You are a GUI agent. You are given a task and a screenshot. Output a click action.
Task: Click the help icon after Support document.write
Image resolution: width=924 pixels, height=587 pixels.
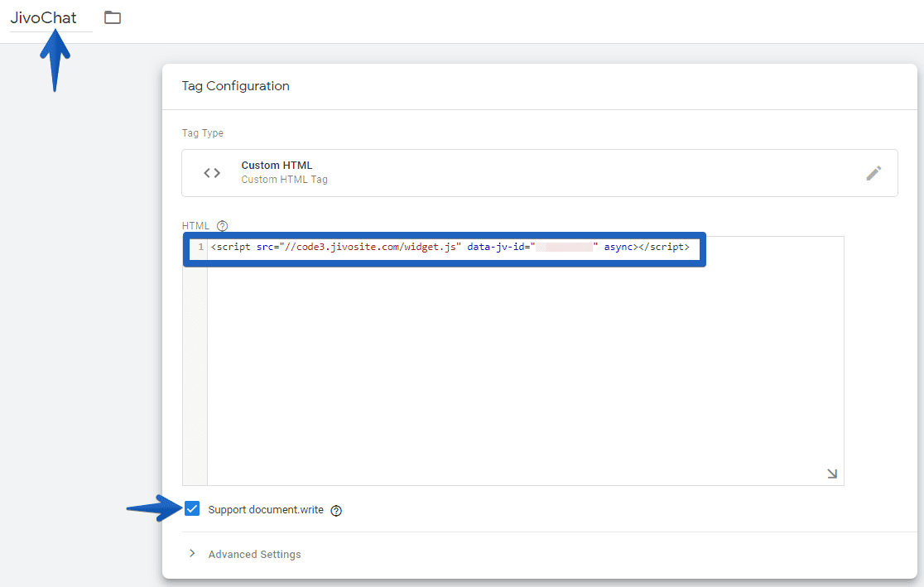click(x=335, y=509)
